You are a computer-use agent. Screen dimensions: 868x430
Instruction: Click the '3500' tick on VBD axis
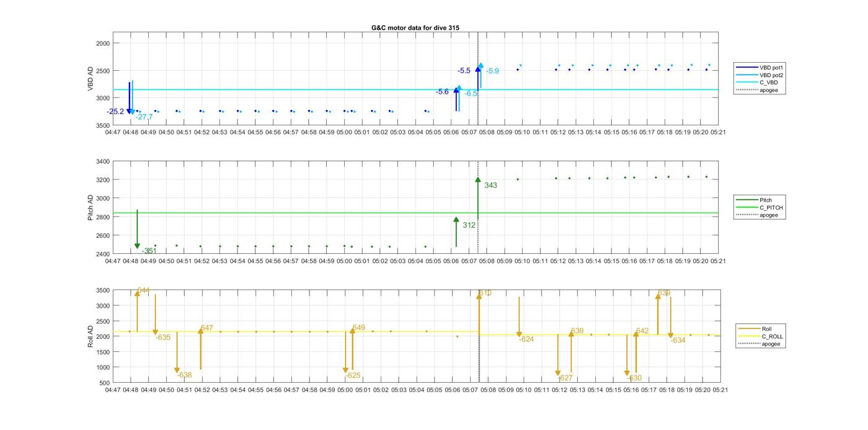(102, 126)
